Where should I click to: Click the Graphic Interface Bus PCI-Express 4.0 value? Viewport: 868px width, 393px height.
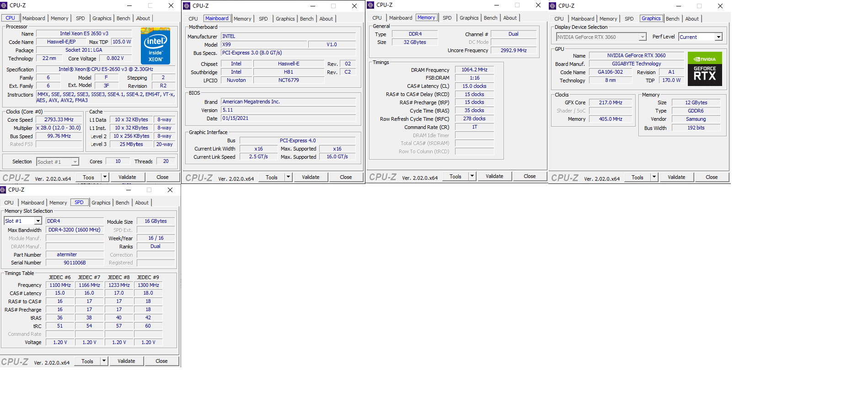tap(298, 140)
